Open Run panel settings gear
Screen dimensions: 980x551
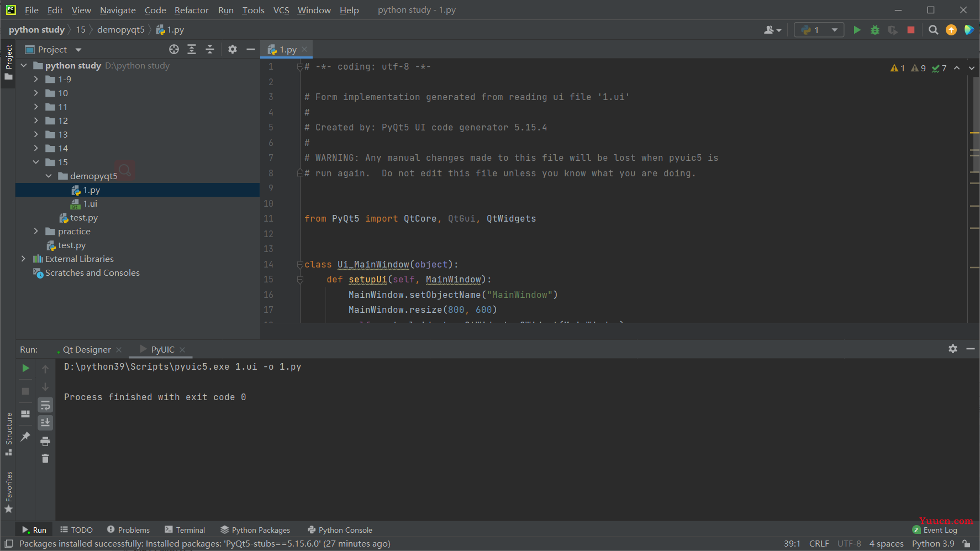pos(953,349)
